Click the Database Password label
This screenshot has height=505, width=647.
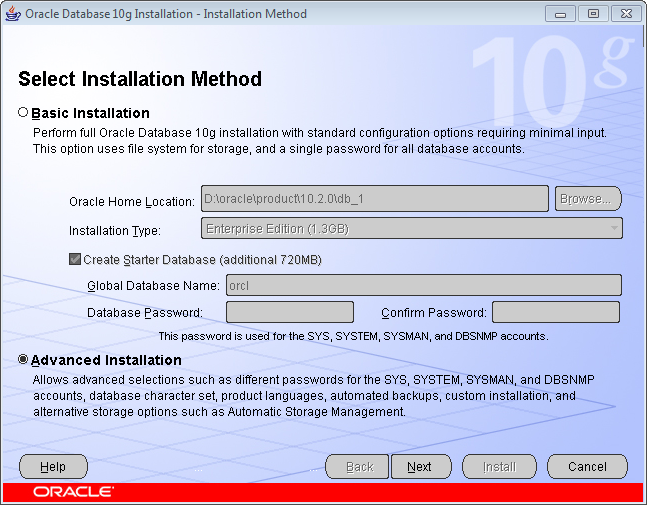pos(145,312)
